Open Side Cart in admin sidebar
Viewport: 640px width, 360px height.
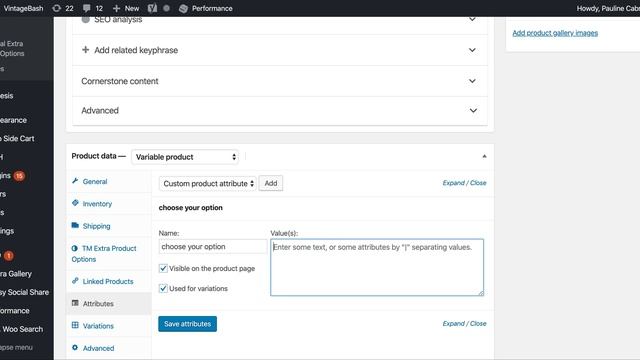point(18,138)
